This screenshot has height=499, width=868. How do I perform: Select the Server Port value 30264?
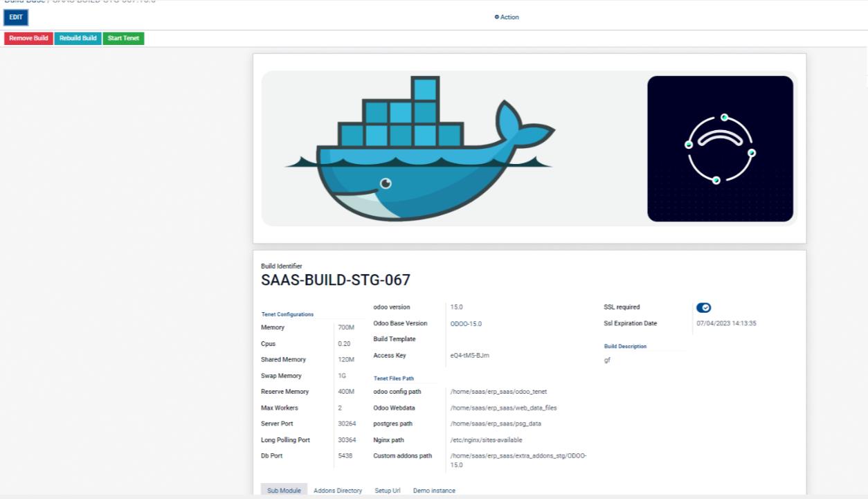point(347,424)
